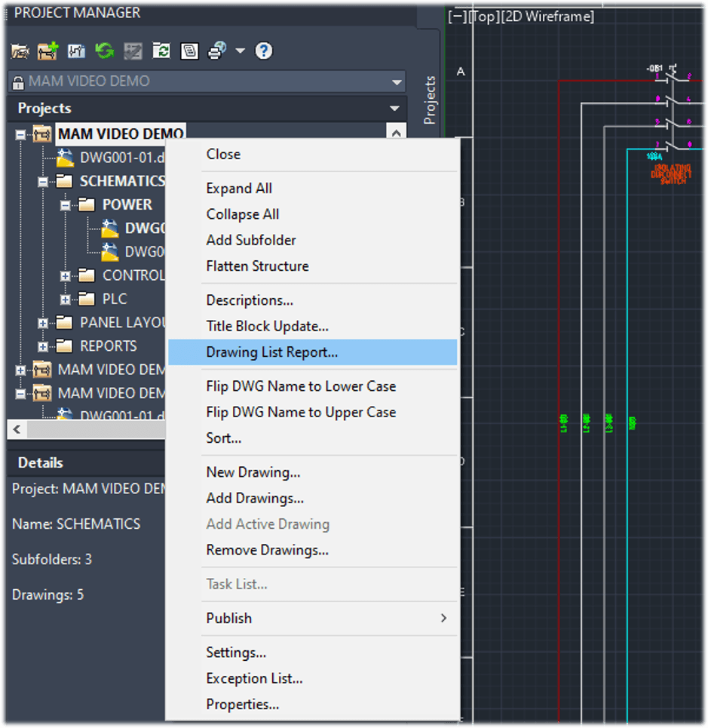Click the POWER folder icon
The height and width of the screenshot is (728, 708).
87,204
